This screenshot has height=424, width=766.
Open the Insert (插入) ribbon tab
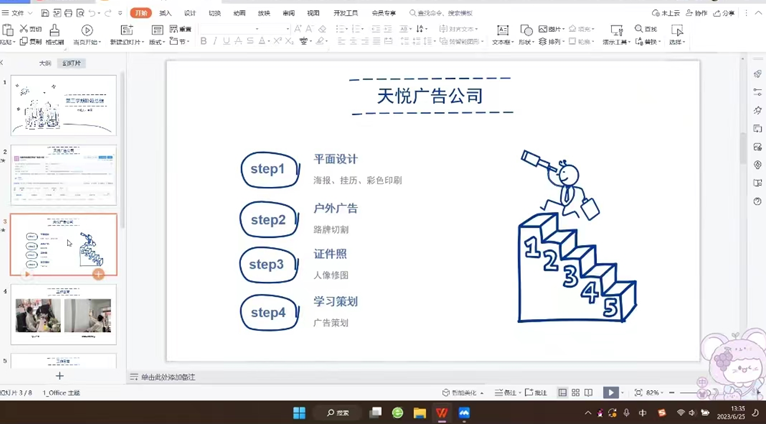click(x=165, y=13)
